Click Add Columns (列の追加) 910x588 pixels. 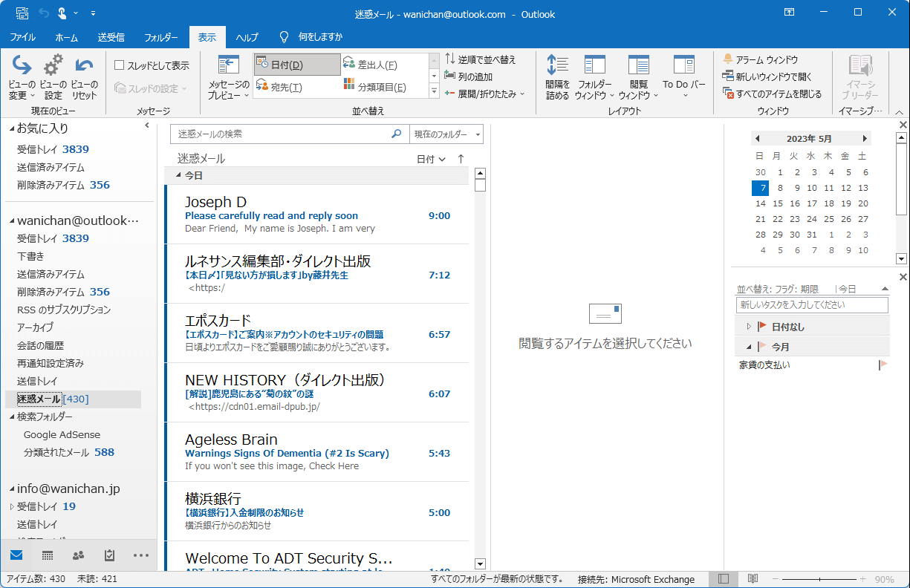(469, 76)
